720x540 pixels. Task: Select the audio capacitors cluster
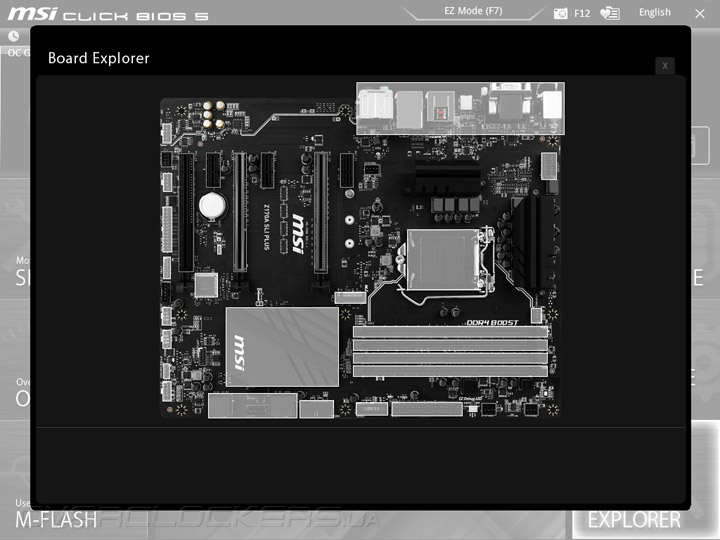[214, 115]
